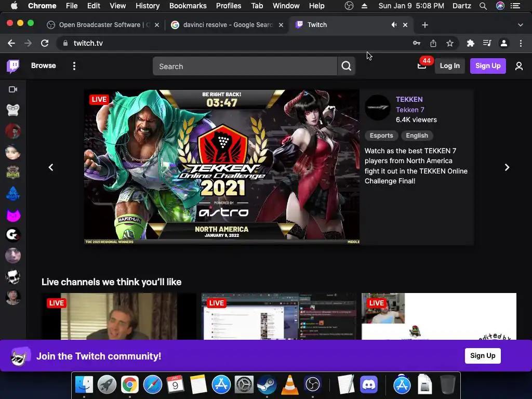Show the next featured stream
The width and height of the screenshot is (532, 399).
507,167
